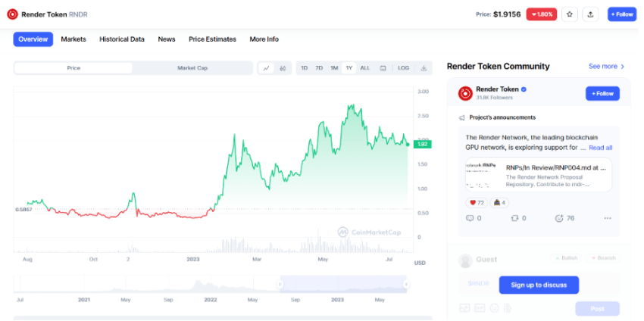Click the red 1.80% price change badge
Image resolution: width=644 pixels, height=321 pixels.
click(x=541, y=14)
